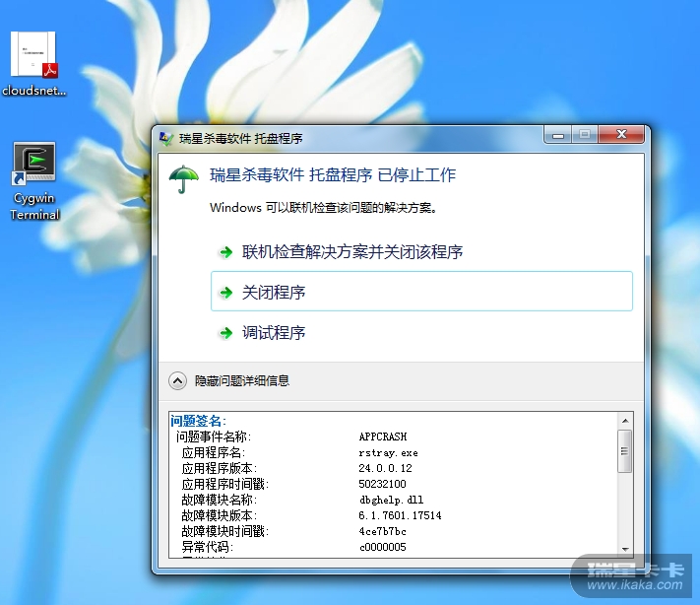Click arrow icon beside 联机检查解决方案并关闭该程序
700x605 pixels.
[225, 252]
